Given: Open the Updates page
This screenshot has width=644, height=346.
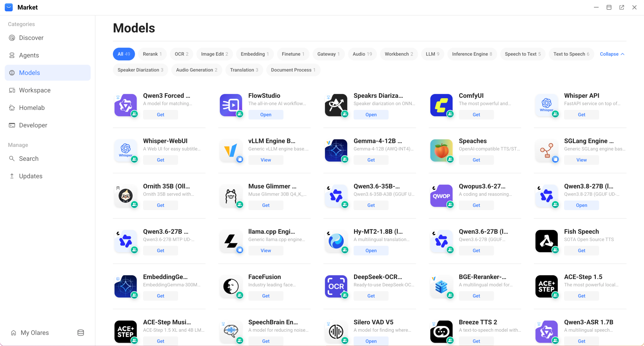Looking at the screenshot, I should click(48, 176).
